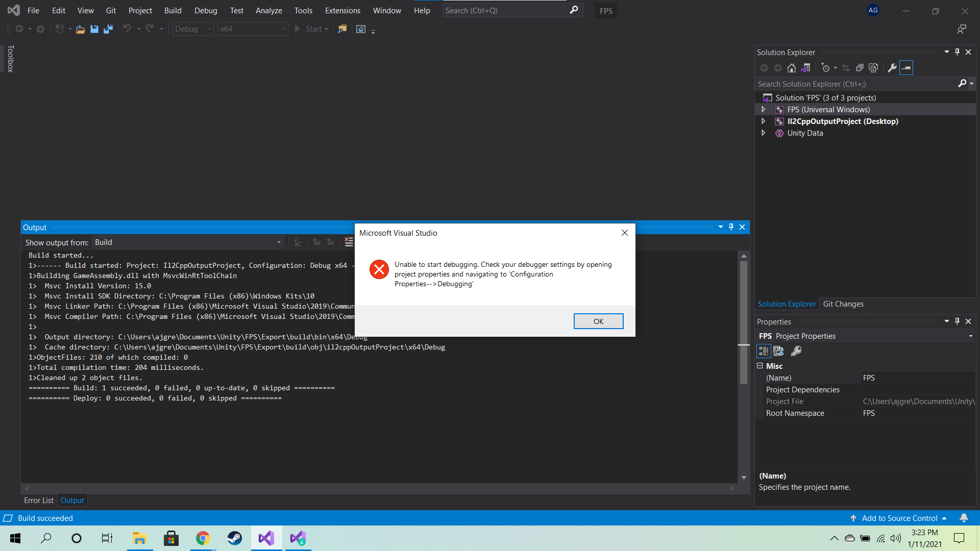980x551 pixels.
Task: Click the Open File folder icon
Action: point(80,29)
